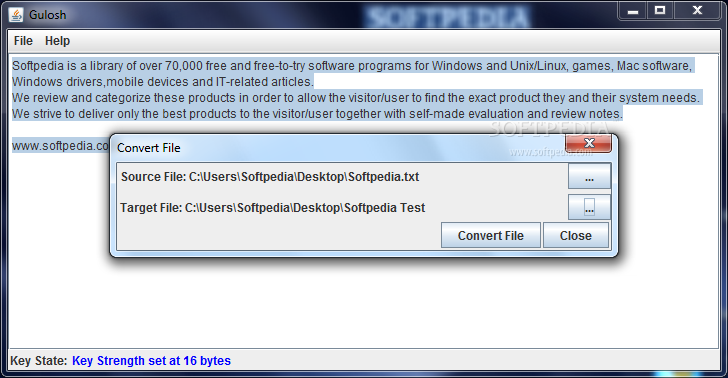Click the 'Convert File' dialog title
This screenshot has width=728, height=378.
pos(149,148)
